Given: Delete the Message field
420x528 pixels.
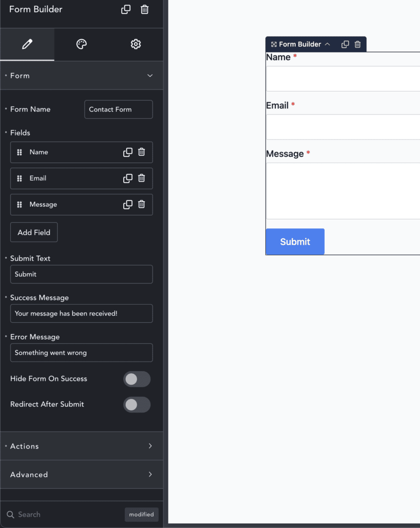Looking at the screenshot, I should [142, 204].
